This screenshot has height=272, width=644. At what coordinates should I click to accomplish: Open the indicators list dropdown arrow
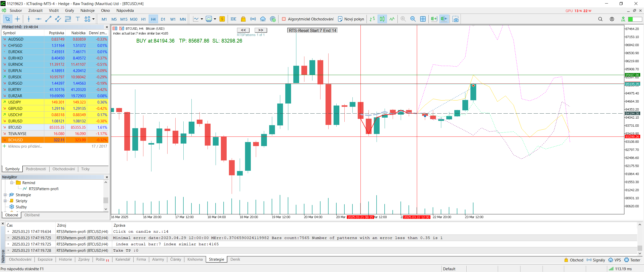point(202,19)
